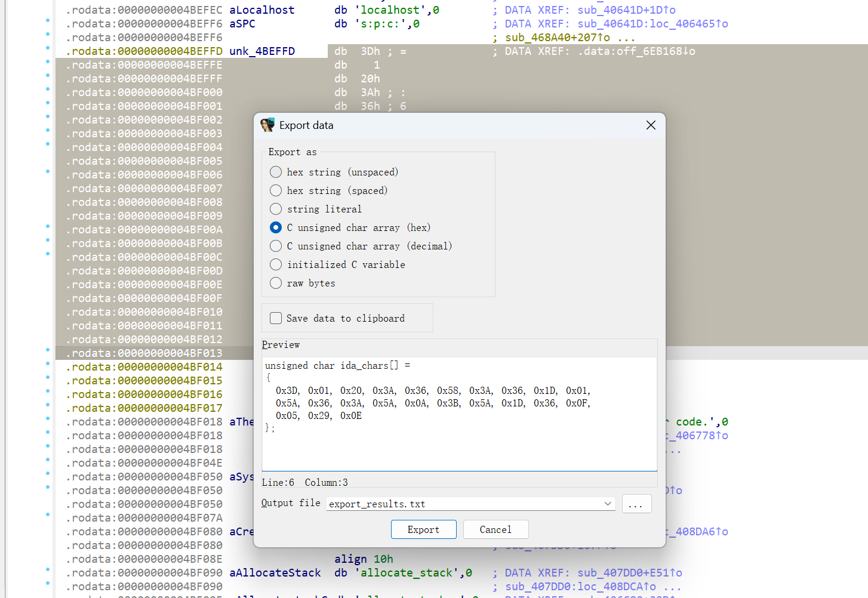The height and width of the screenshot is (598, 868).
Task: Open file browser with the ellipsis button
Action: click(636, 504)
